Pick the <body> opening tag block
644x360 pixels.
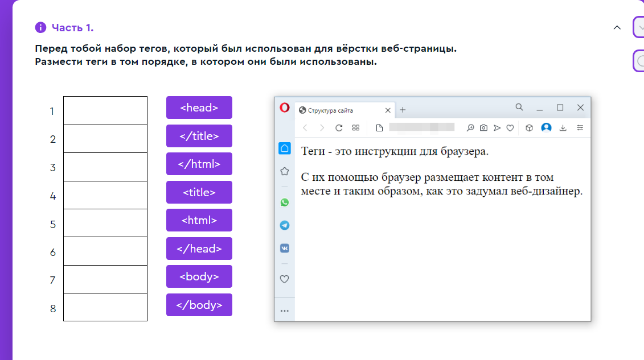coord(199,276)
